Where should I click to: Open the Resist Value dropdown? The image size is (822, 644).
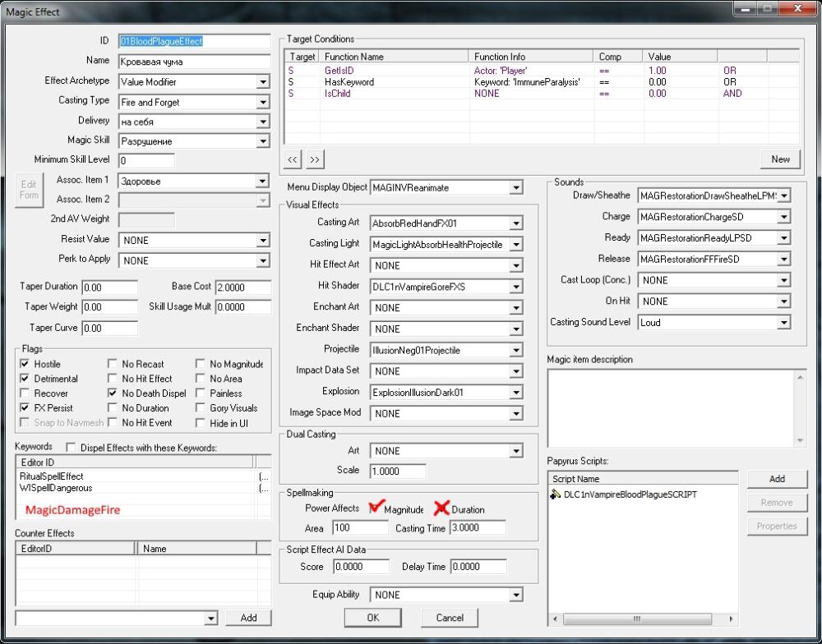pyautogui.click(x=263, y=241)
